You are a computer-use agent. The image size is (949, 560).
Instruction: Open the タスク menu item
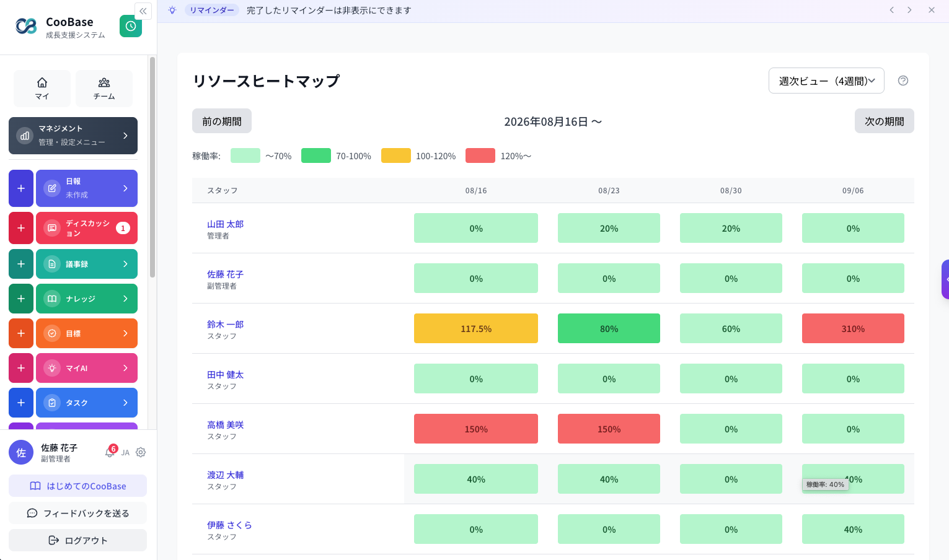[x=87, y=403]
